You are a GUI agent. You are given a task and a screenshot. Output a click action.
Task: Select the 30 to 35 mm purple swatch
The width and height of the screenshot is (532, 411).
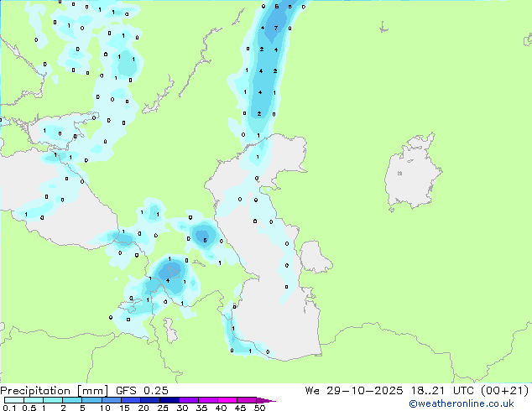tap(188, 400)
